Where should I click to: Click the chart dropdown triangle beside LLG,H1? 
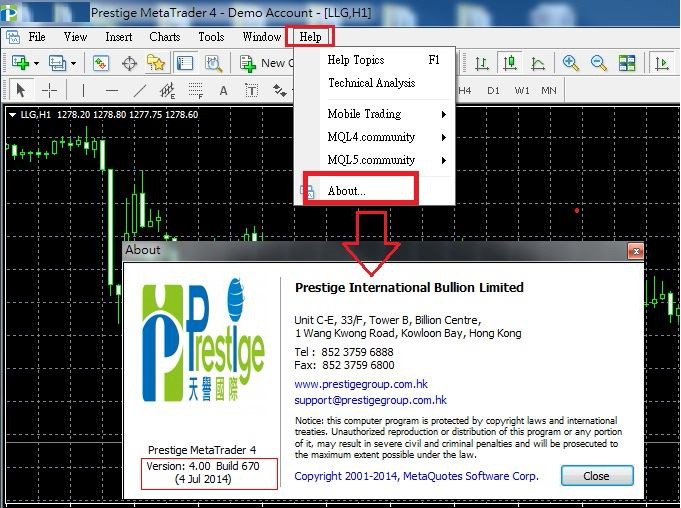(12, 115)
